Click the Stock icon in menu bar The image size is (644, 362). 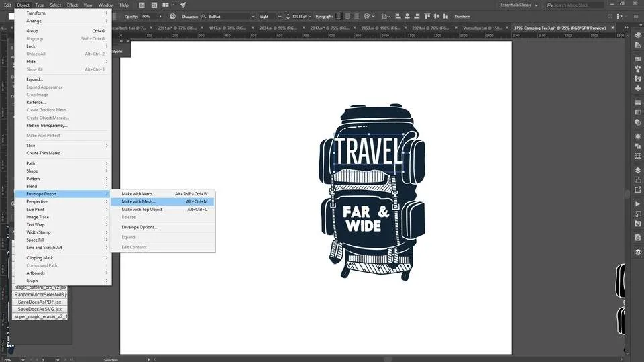tap(154, 5)
